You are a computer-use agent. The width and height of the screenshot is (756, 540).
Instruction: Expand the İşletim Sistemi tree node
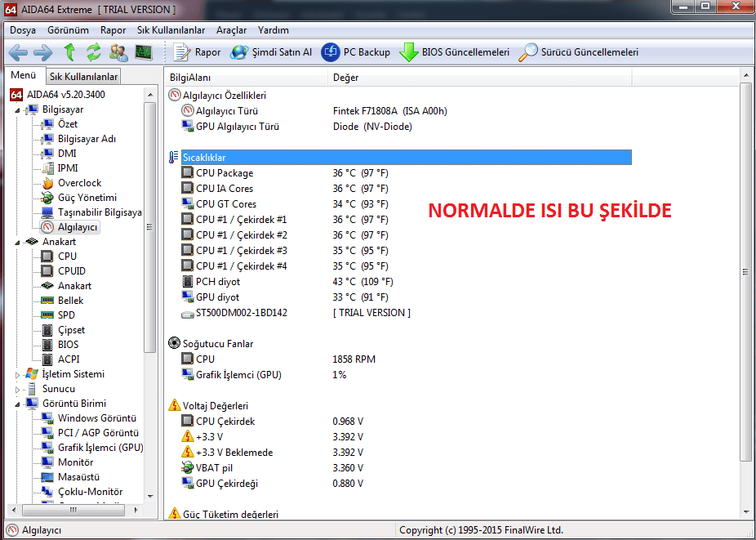tap(18, 374)
